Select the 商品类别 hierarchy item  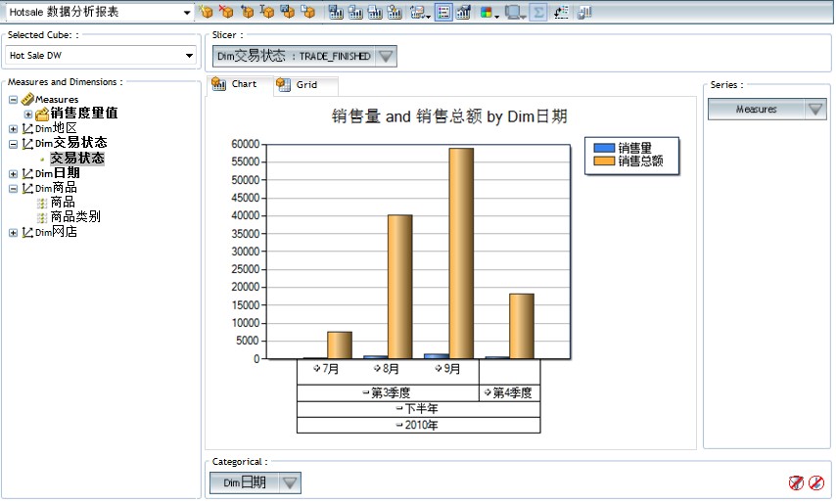pyautogui.click(x=75, y=217)
